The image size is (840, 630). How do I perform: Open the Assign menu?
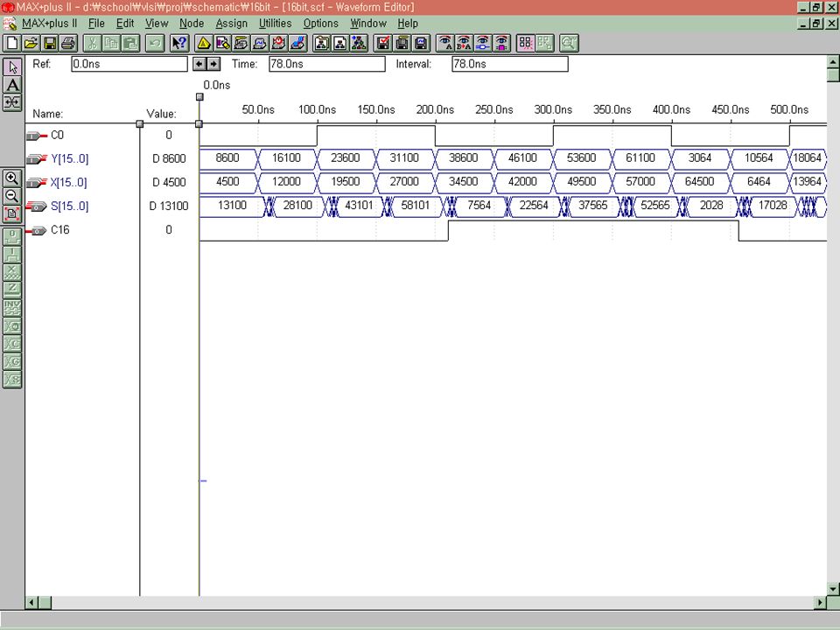point(231,24)
